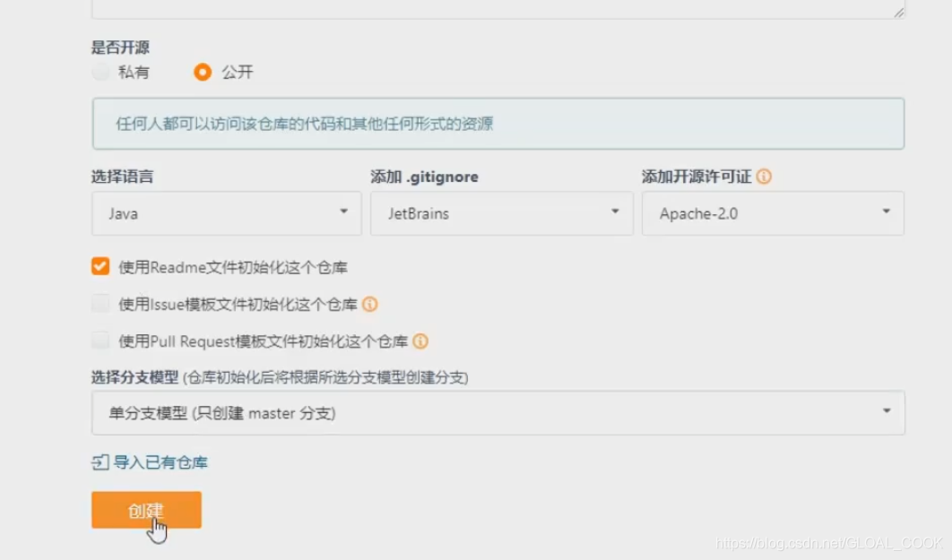Click the 任何人都可以访问该仓库 info message
Viewport: 952px width, 560px height.
coord(498,124)
